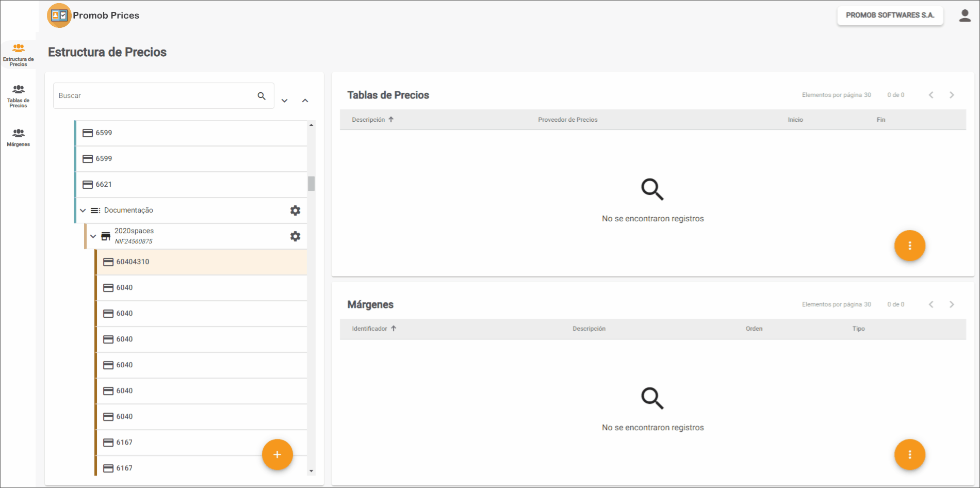
Task: Open the user account profile icon
Action: point(965,15)
